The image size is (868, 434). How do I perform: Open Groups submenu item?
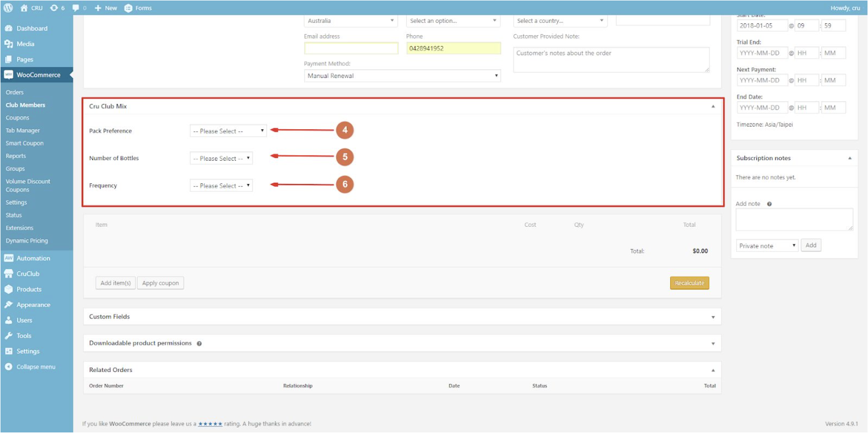pyautogui.click(x=15, y=169)
